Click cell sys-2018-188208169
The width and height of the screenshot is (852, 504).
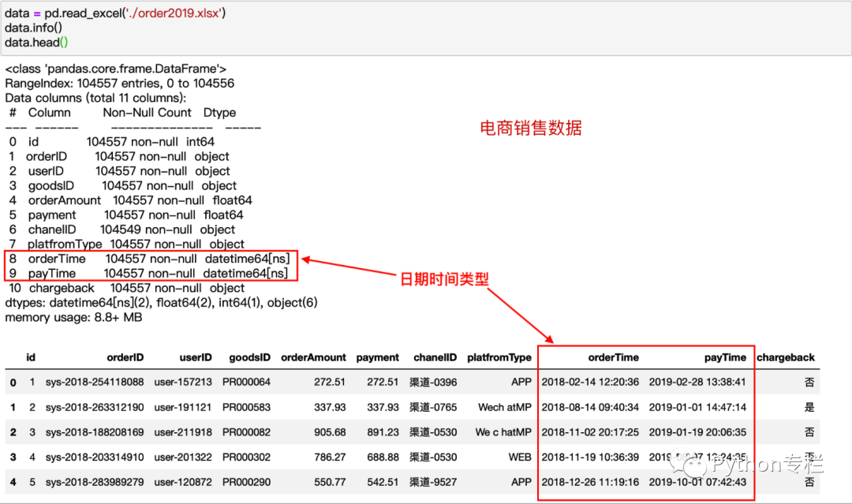pyautogui.click(x=95, y=432)
